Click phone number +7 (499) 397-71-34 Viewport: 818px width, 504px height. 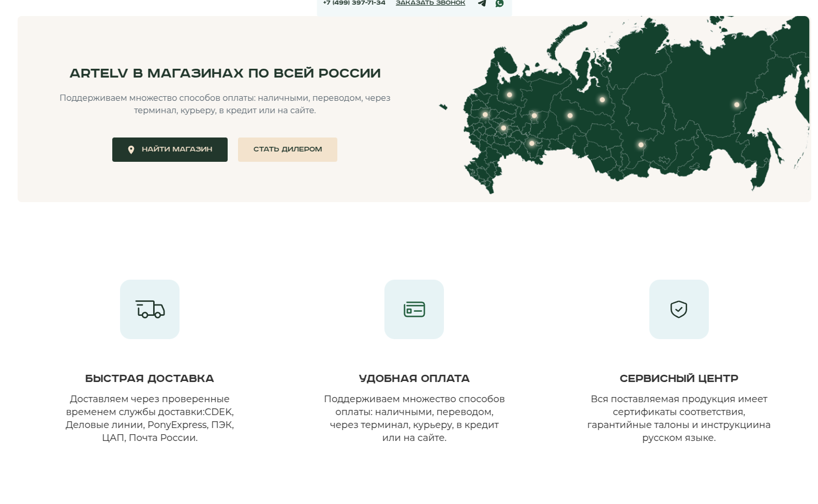click(x=354, y=3)
